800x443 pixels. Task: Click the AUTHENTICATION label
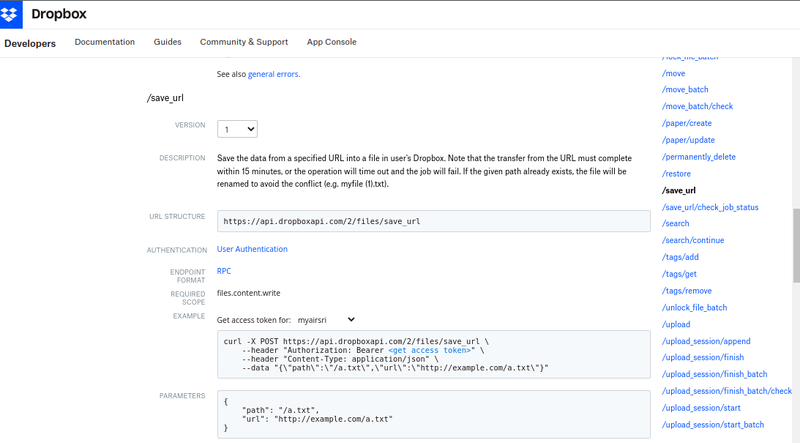(177, 250)
